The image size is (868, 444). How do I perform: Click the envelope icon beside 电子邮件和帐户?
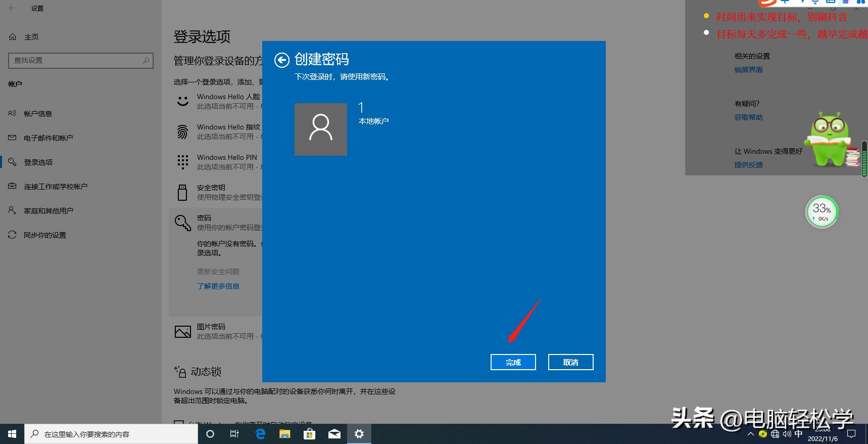pyautogui.click(x=12, y=138)
